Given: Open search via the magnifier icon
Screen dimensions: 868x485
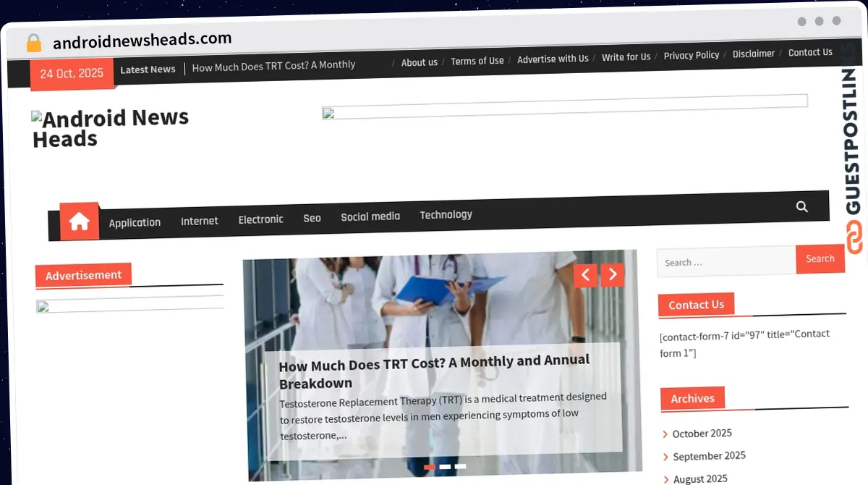Looking at the screenshot, I should tap(801, 206).
